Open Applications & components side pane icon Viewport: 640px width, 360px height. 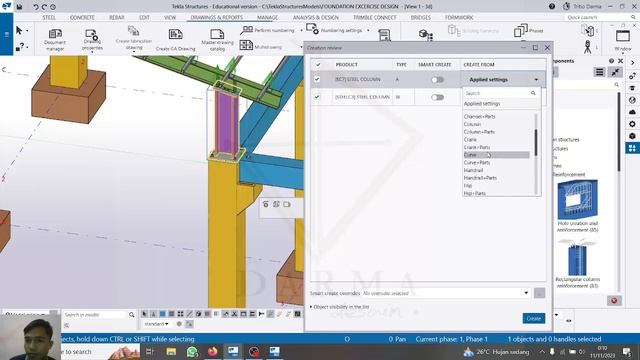pyautogui.click(x=632, y=148)
